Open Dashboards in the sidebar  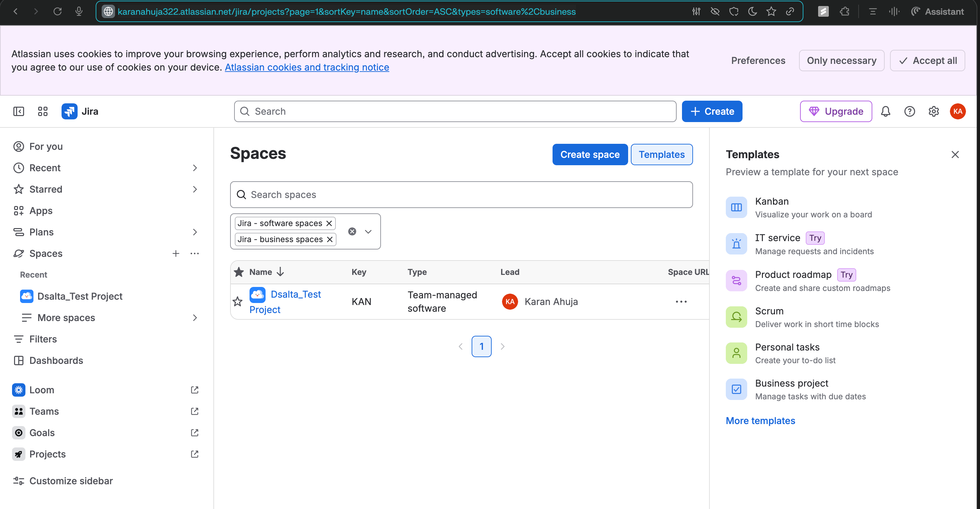click(x=106, y=360)
